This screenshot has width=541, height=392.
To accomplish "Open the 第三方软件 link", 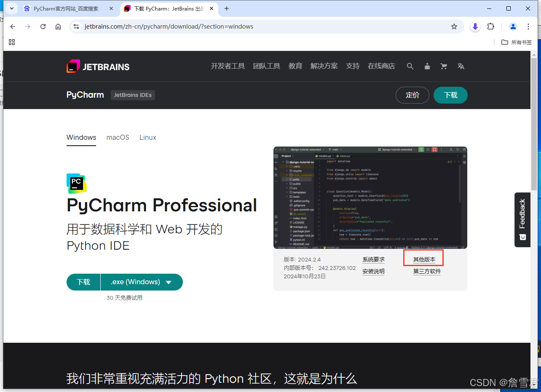I will tap(427, 272).
